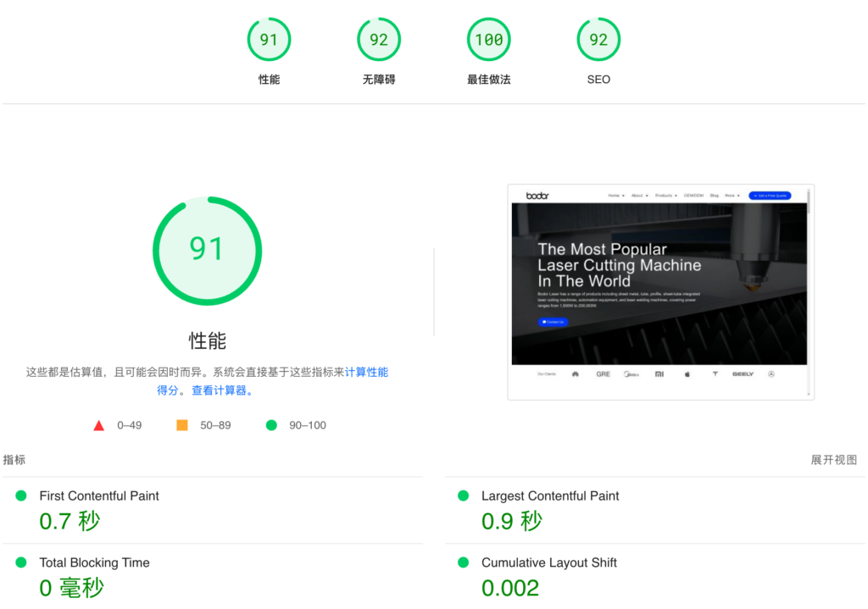The height and width of the screenshot is (609, 868).
Task: Click the green circle 90–100 legend icon
Action: point(271,425)
